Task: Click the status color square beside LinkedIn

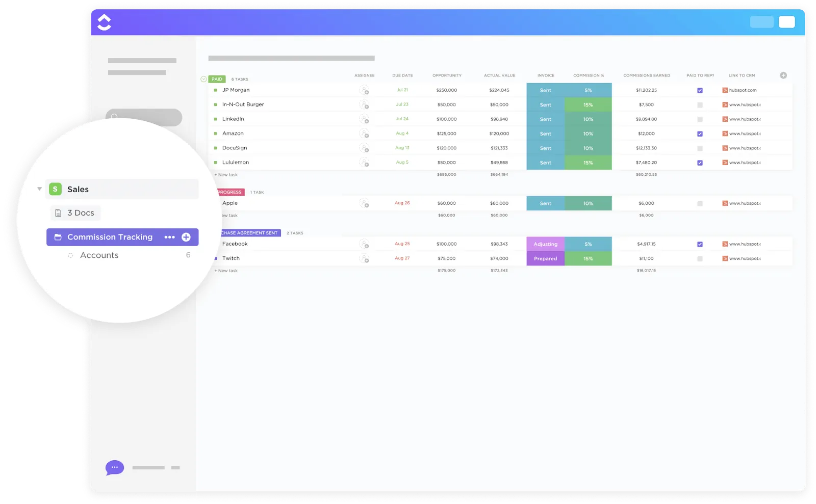Action: pos(215,119)
